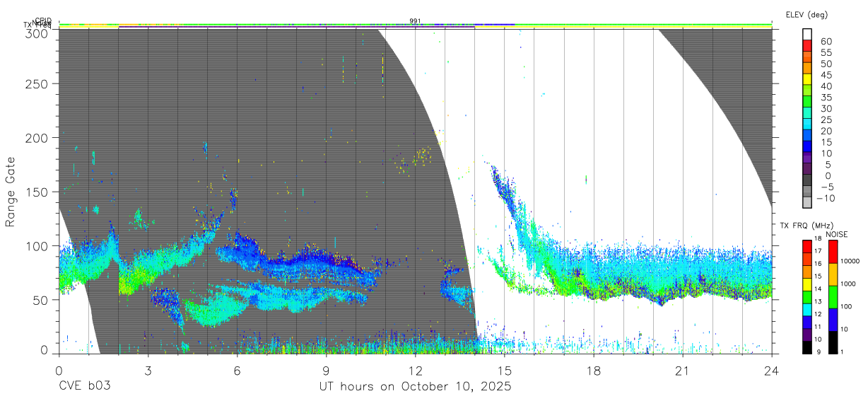This screenshot has height=401, width=868.
Task: Pick the green TX FRQ swatch between 14 and 13
Action: pyautogui.click(x=807, y=296)
